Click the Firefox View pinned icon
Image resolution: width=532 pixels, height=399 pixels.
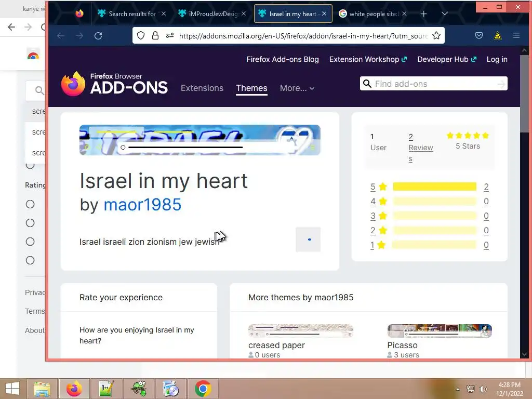pos(79,14)
